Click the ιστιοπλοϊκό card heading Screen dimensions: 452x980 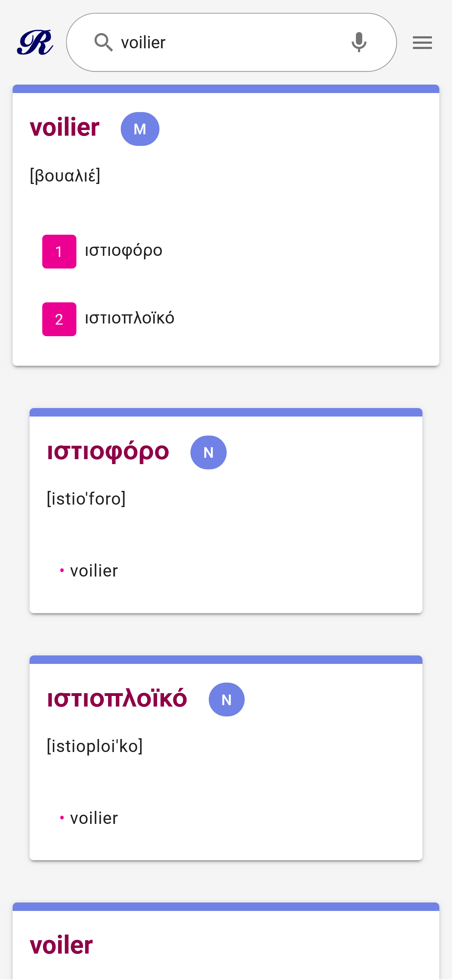coord(117,699)
